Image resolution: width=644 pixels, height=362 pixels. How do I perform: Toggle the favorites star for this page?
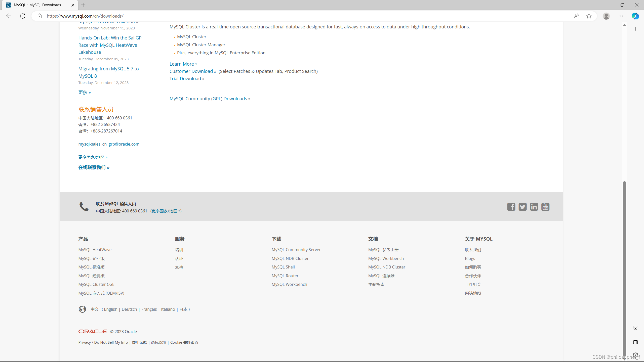point(589,16)
